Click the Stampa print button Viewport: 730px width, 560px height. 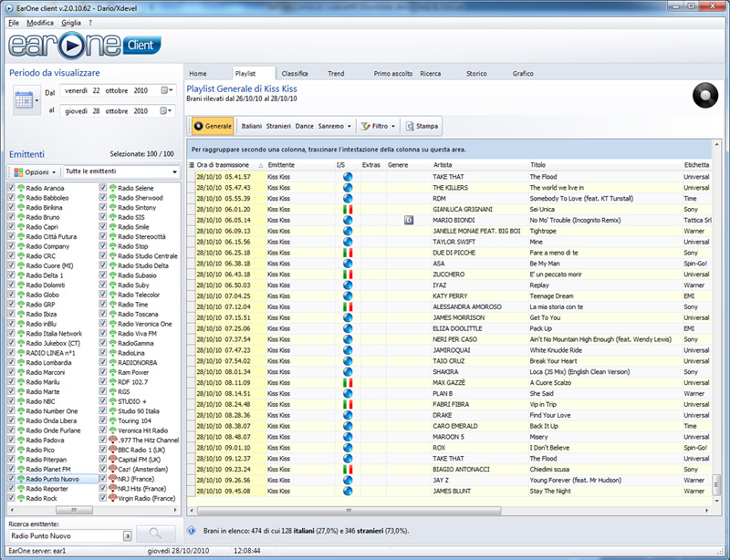[422, 126]
